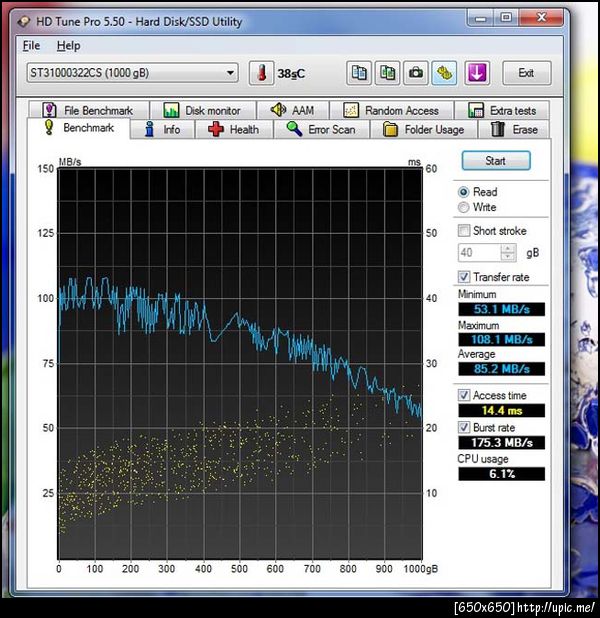Click the Error Scan magnifier icon
The width and height of the screenshot is (600, 618).
(294, 129)
